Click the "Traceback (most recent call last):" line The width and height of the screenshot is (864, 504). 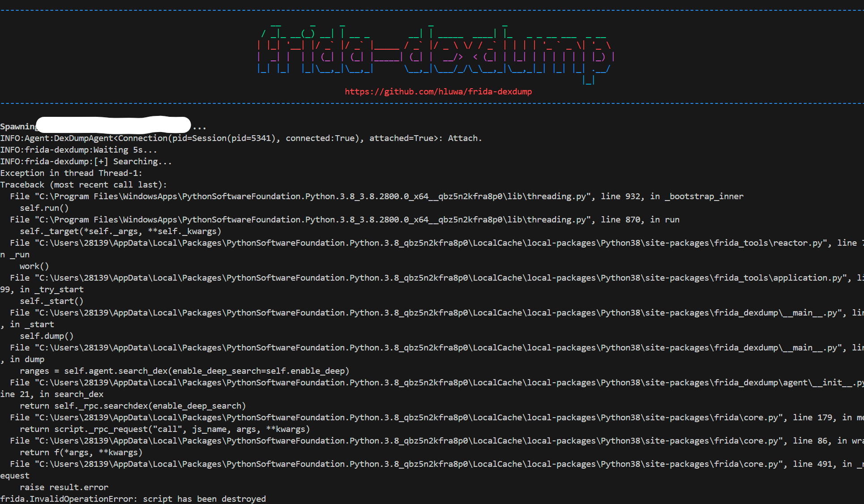(83, 185)
